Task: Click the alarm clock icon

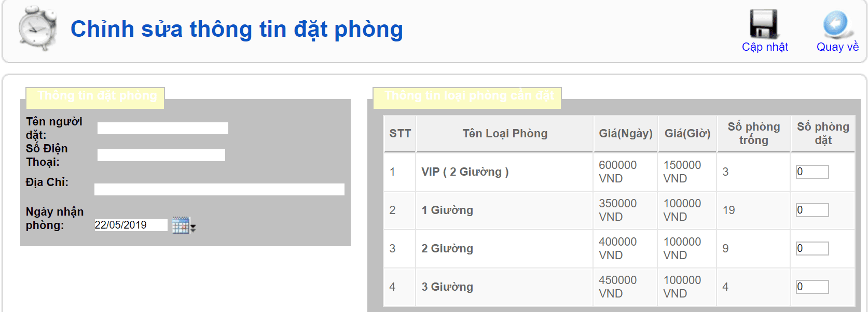Action: coord(37,29)
